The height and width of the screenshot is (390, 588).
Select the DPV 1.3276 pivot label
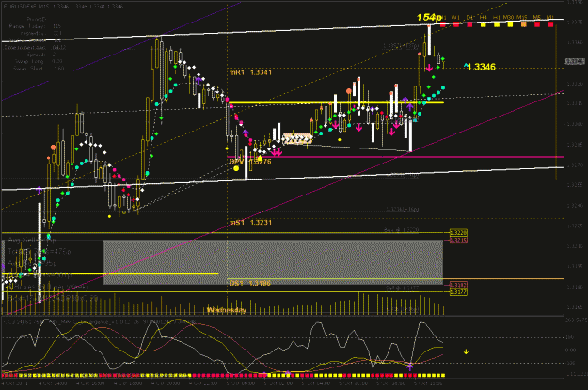[x=250, y=162]
